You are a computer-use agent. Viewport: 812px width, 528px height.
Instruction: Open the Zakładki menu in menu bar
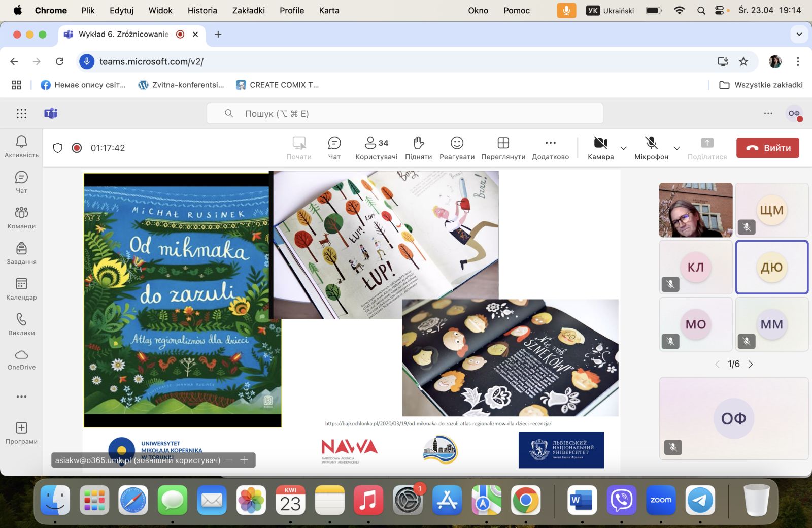tap(248, 10)
